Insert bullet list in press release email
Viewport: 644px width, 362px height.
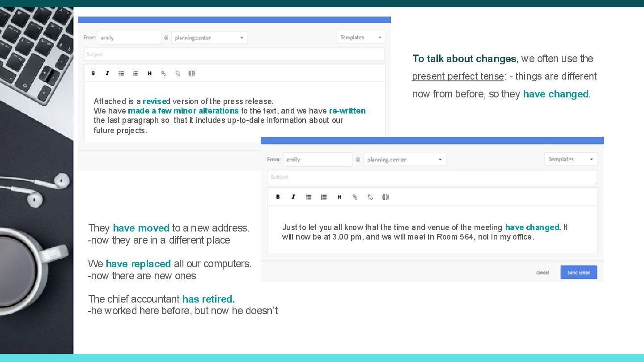(121, 73)
